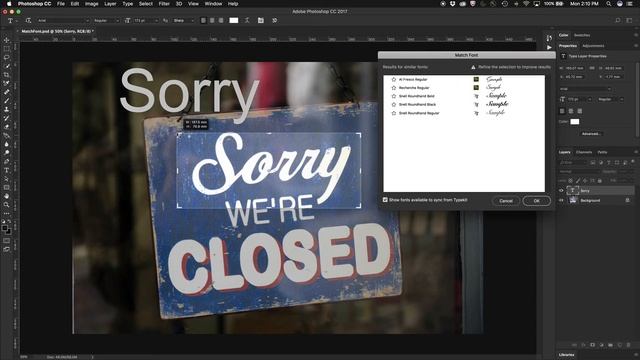640x360 pixels.
Task: Open macOS Spotlight search
Action: [608, 4]
